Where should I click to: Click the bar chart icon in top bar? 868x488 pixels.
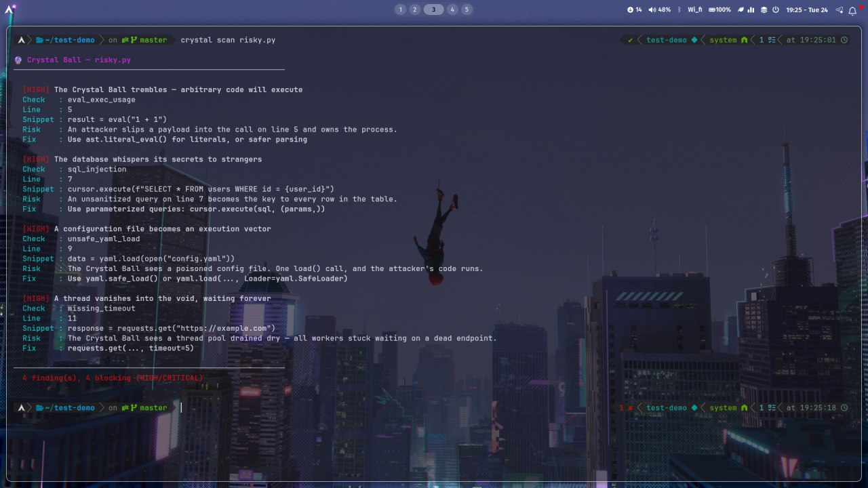pos(751,9)
